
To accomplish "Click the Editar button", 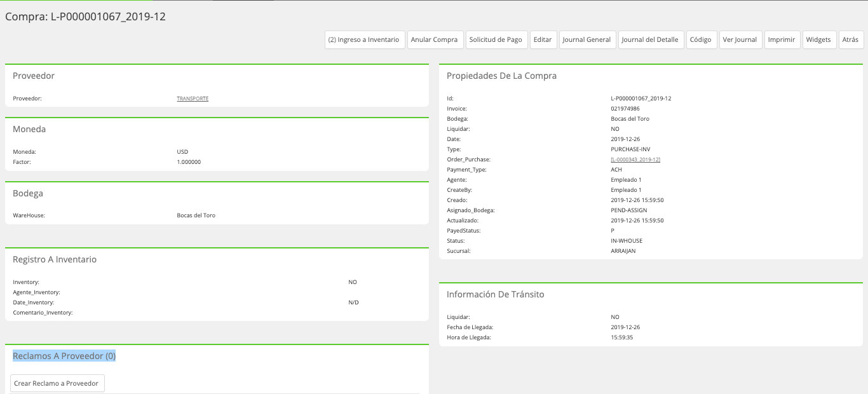I will coord(543,39).
